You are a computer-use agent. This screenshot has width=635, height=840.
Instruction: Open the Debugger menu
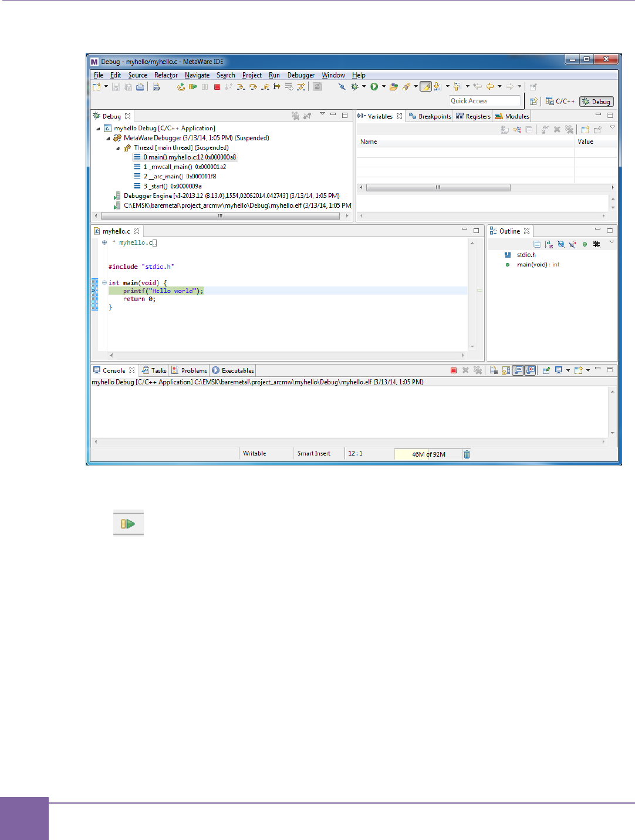301,75
